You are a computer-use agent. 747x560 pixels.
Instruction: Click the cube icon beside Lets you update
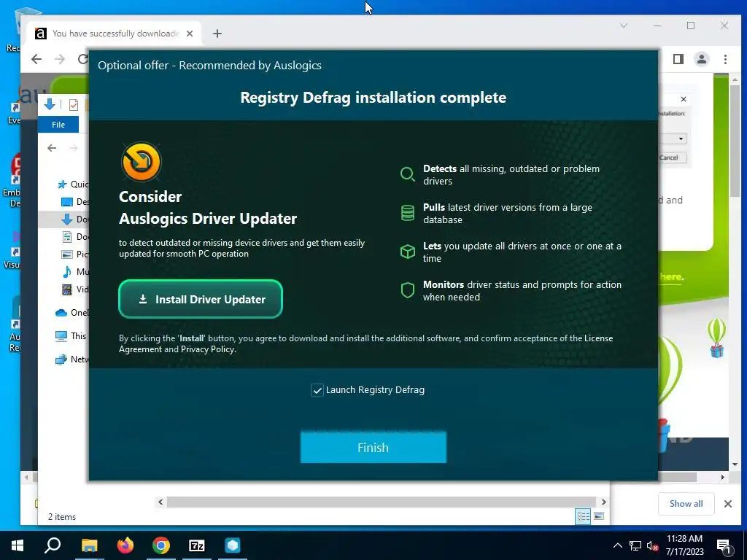click(407, 252)
